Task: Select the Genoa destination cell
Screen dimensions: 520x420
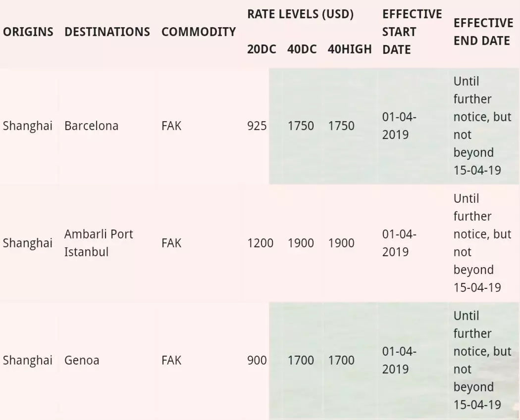Action: (82, 360)
